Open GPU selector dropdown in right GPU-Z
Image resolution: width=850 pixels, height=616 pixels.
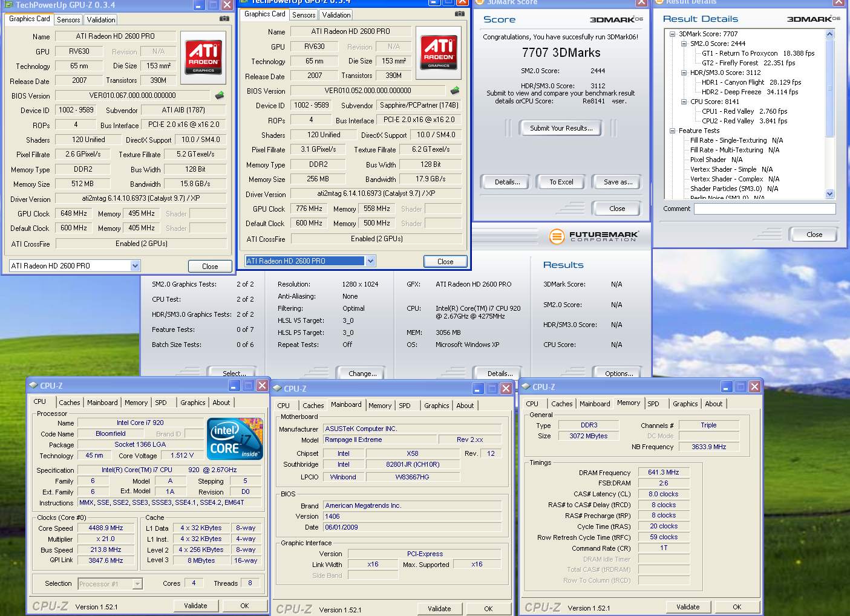click(x=371, y=261)
